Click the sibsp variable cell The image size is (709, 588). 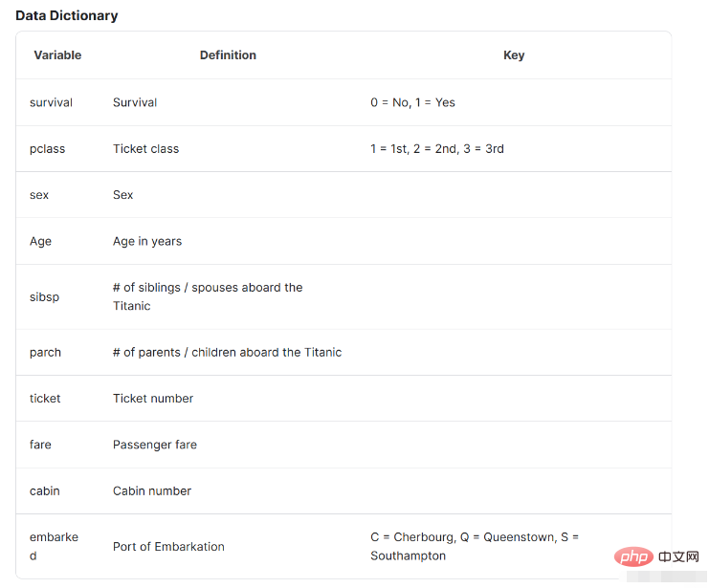tap(44, 297)
